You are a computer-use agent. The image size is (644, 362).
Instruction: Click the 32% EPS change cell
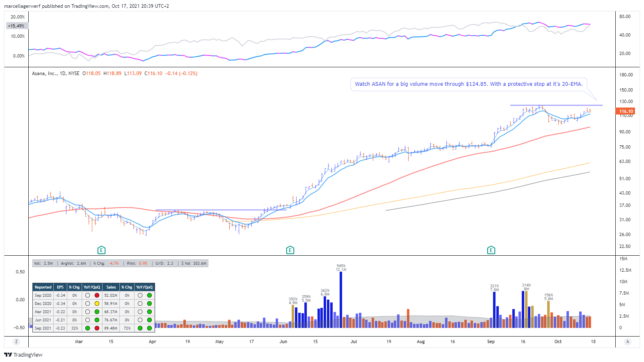point(75,328)
